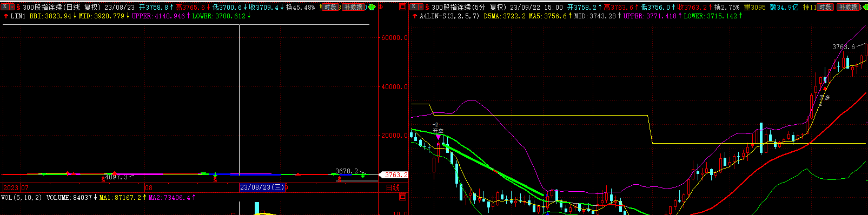Click the 23/08/23(三) date marker on the time axis

(x=262, y=187)
